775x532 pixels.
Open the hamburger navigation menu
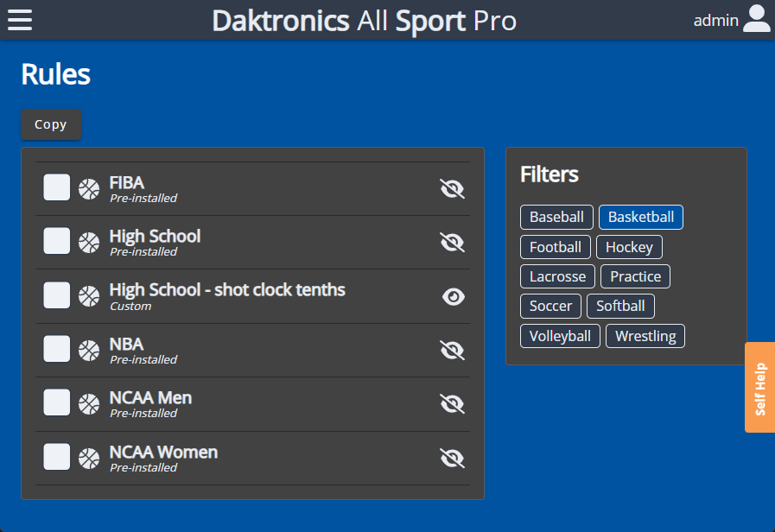20,20
